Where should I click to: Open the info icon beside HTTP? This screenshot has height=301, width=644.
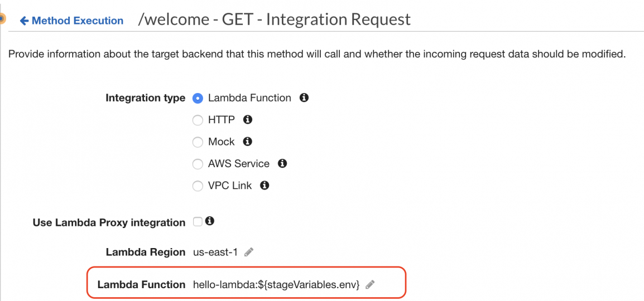coord(248,119)
